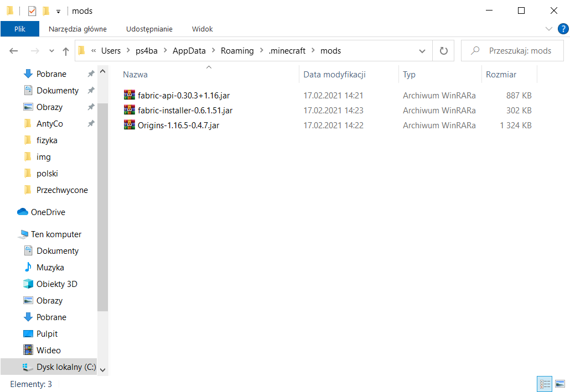Screen dimensions: 570x392
Task: Open Muzyka under Ten komputer
Action: point(50,268)
